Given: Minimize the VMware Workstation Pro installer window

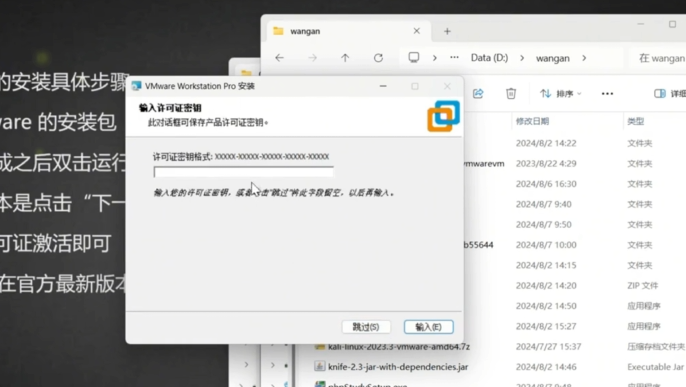Looking at the screenshot, I should coord(383,86).
